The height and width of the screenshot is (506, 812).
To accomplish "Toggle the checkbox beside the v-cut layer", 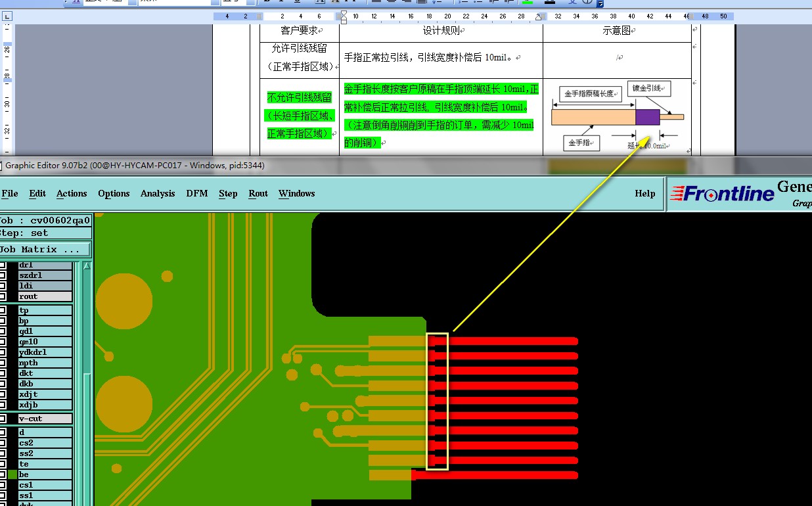I will coord(3,419).
